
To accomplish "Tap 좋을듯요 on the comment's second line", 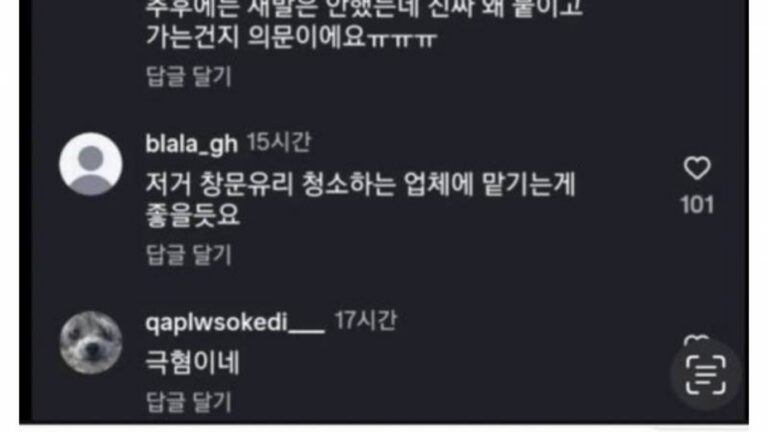I will pyautogui.click(x=192, y=215).
